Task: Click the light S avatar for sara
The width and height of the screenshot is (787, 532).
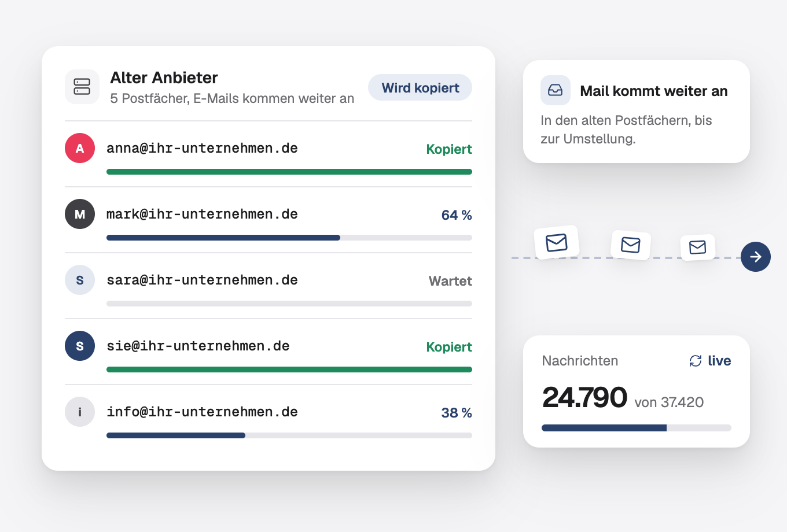Action: click(x=80, y=280)
